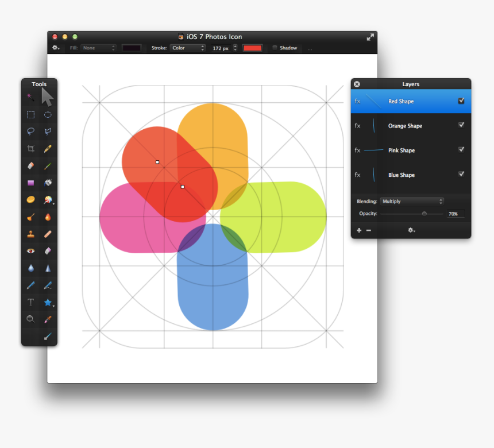Choose the Gradient tool
Viewport: 494px width, 448px height.
(x=30, y=183)
